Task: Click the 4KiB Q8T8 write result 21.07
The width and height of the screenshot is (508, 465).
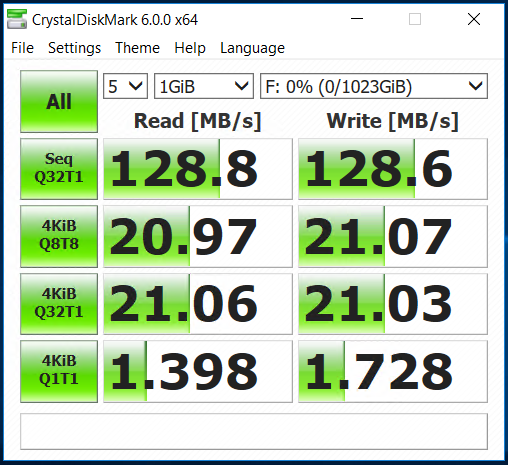Action: coord(393,236)
